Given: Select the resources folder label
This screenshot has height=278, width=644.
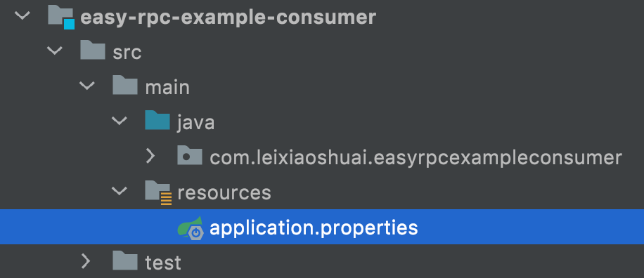Looking at the screenshot, I should [224, 192].
